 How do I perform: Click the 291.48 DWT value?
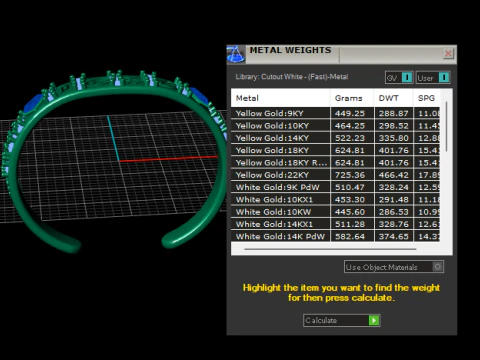click(x=394, y=200)
